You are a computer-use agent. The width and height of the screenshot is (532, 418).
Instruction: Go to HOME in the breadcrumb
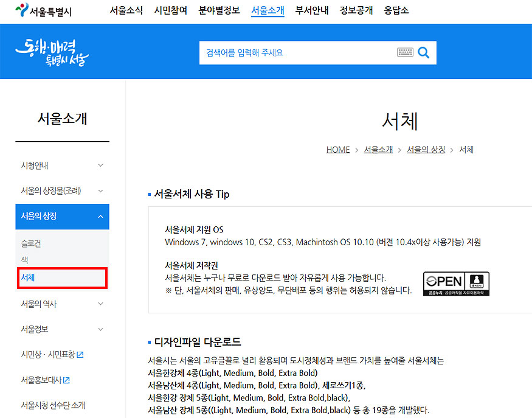pos(338,150)
